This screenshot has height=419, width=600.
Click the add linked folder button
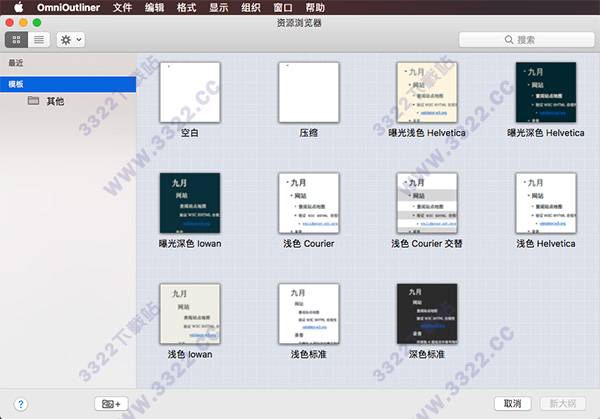click(x=111, y=404)
